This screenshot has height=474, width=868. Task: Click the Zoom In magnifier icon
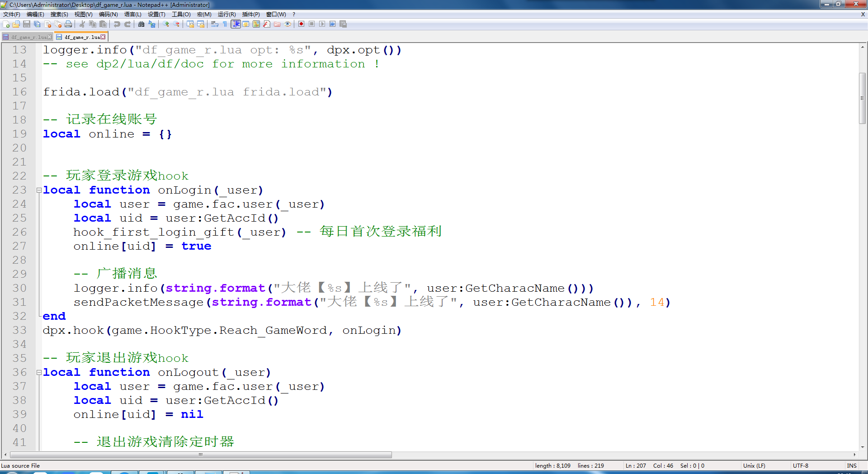pos(166,24)
